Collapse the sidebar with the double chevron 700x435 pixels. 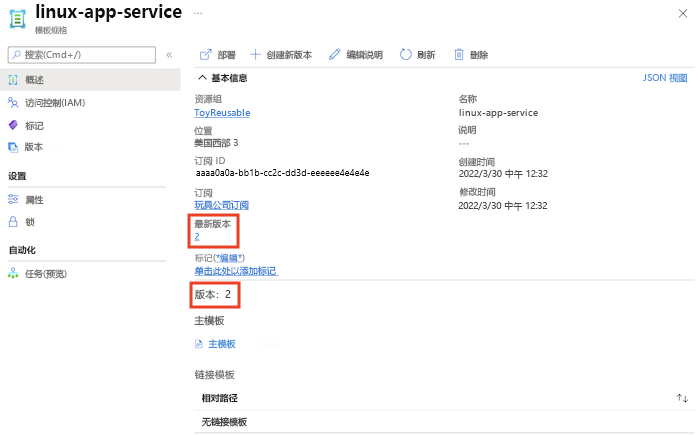point(169,55)
